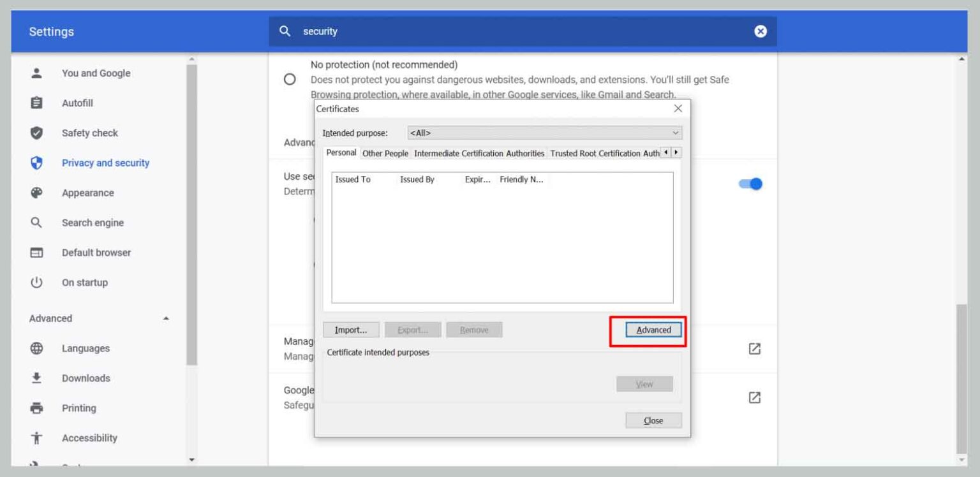The image size is (980, 477).
Task: Select the You and Google profile icon
Action: pos(36,73)
